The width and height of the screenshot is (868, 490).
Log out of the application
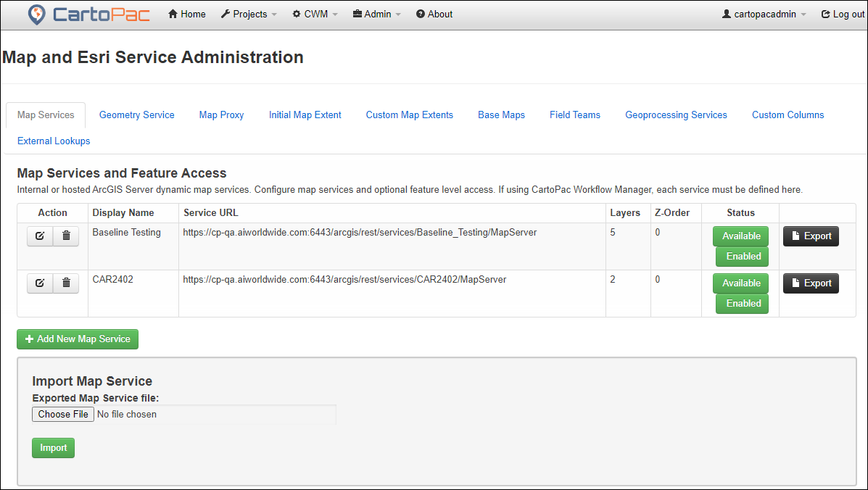[x=843, y=14]
